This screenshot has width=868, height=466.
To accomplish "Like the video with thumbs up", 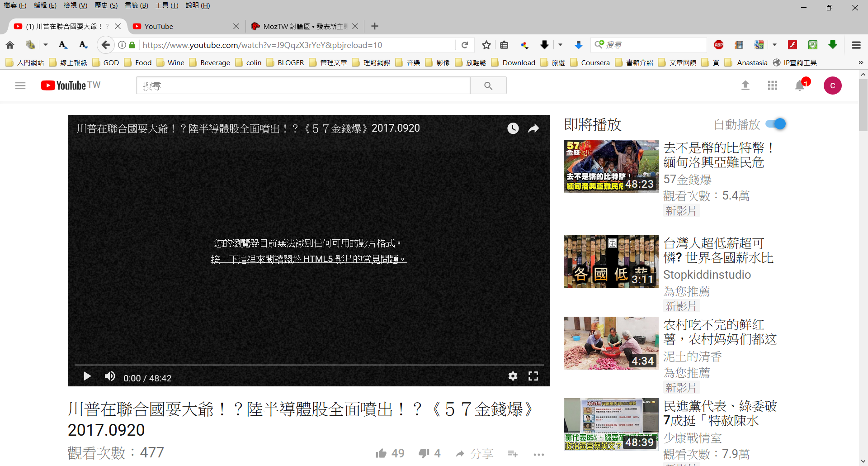I will tap(381, 453).
